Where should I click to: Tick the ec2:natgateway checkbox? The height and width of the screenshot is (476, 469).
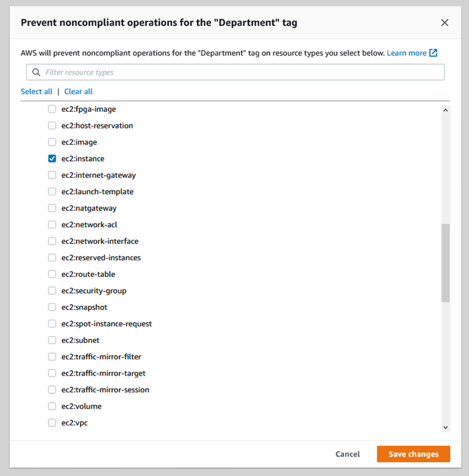(52, 208)
